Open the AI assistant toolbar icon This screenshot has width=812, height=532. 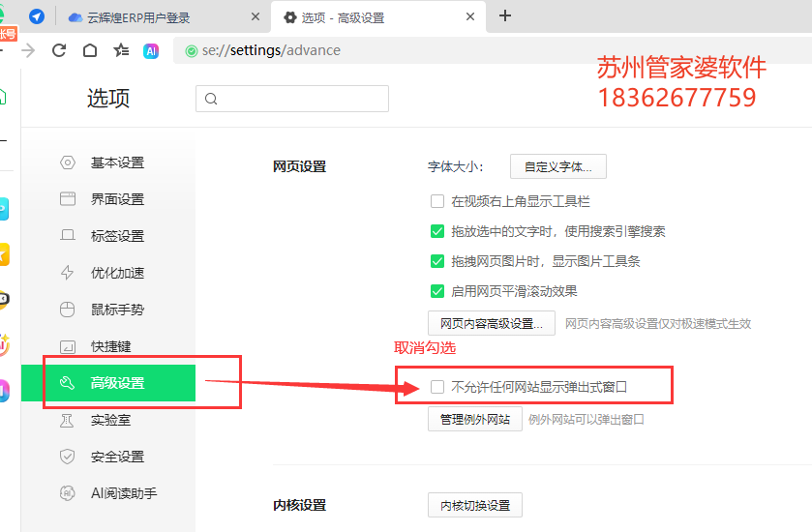coord(151,50)
